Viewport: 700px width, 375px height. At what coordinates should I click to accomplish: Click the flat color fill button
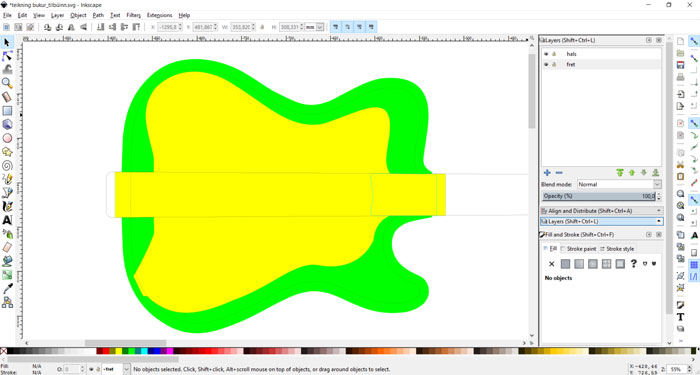click(565, 264)
